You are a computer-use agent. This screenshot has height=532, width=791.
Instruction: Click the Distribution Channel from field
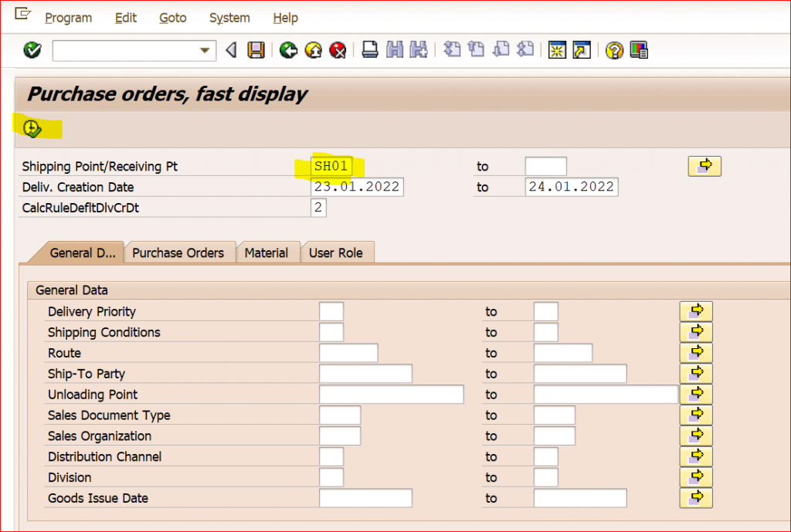331,456
